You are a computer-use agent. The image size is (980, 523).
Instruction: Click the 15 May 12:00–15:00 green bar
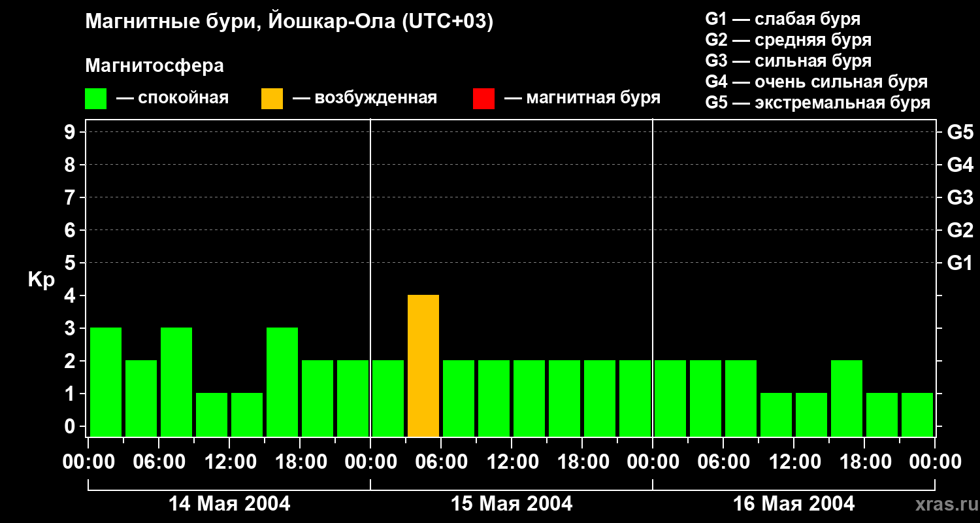529,399
